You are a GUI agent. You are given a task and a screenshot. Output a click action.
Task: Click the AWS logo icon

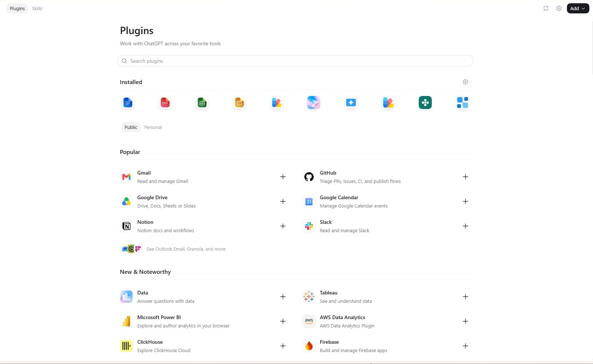coord(309,321)
